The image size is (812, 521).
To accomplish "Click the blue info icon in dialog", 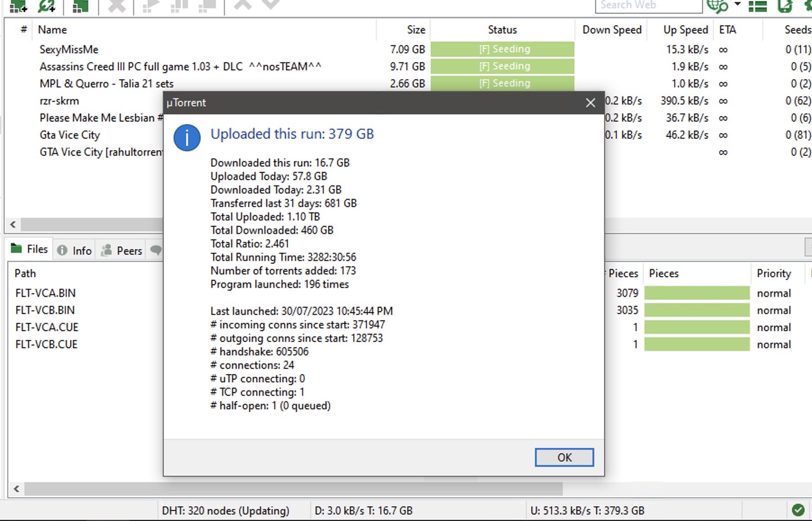I will tap(187, 138).
